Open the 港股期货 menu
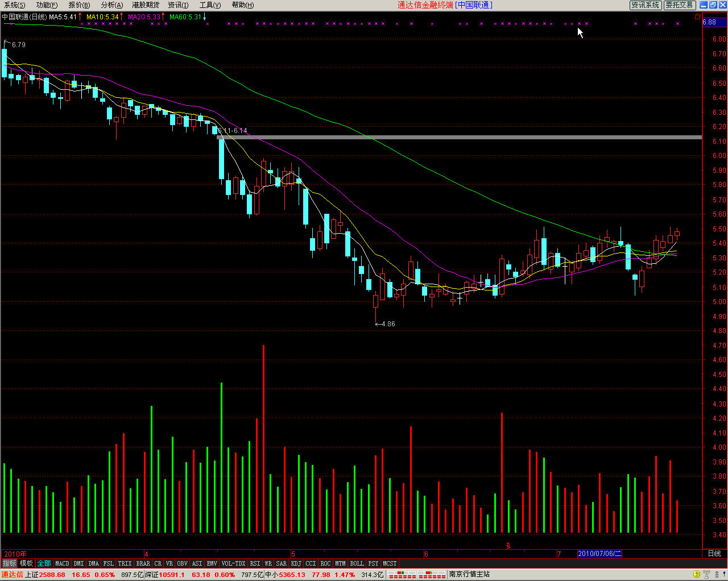Image resolution: width=728 pixels, height=581 pixels. click(146, 5)
